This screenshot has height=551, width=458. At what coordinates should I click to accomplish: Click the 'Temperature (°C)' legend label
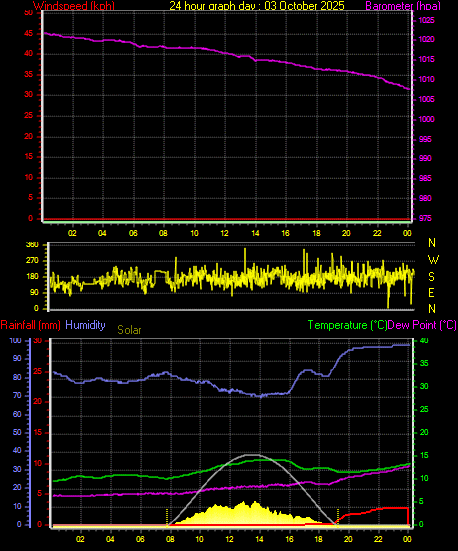(x=347, y=325)
